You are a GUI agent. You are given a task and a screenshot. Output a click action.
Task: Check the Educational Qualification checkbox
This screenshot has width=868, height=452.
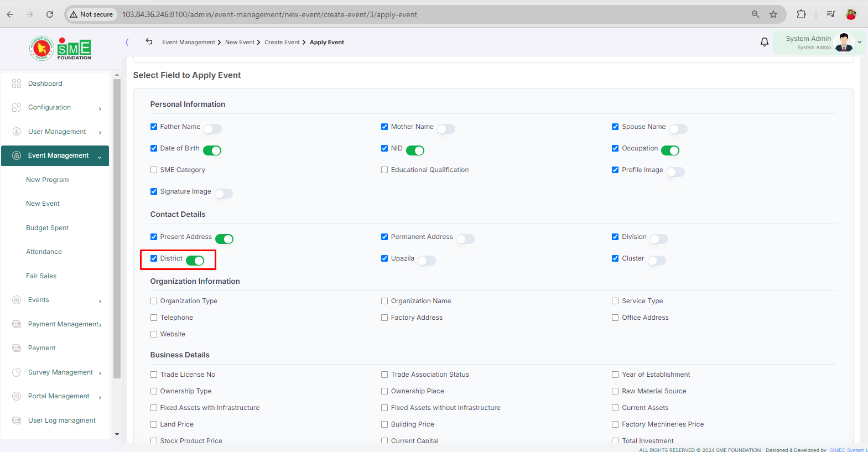point(384,170)
